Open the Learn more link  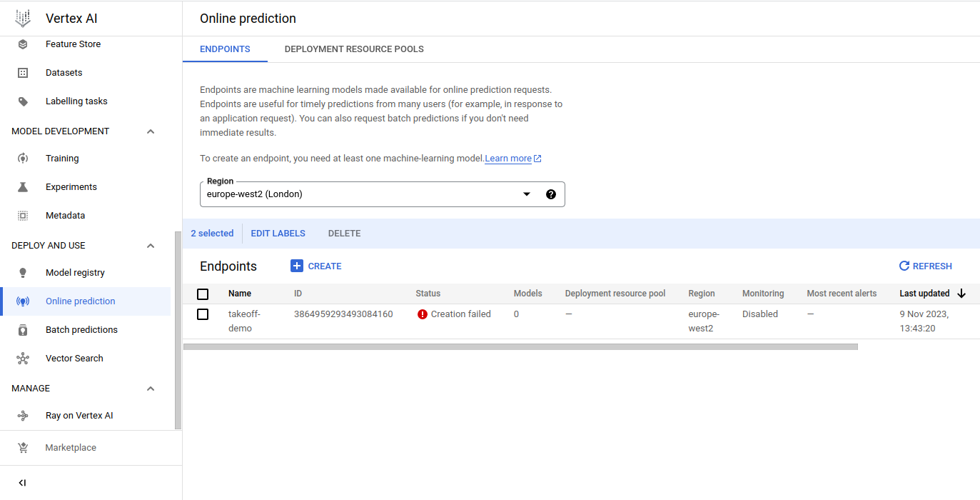(x=508, y=159)
